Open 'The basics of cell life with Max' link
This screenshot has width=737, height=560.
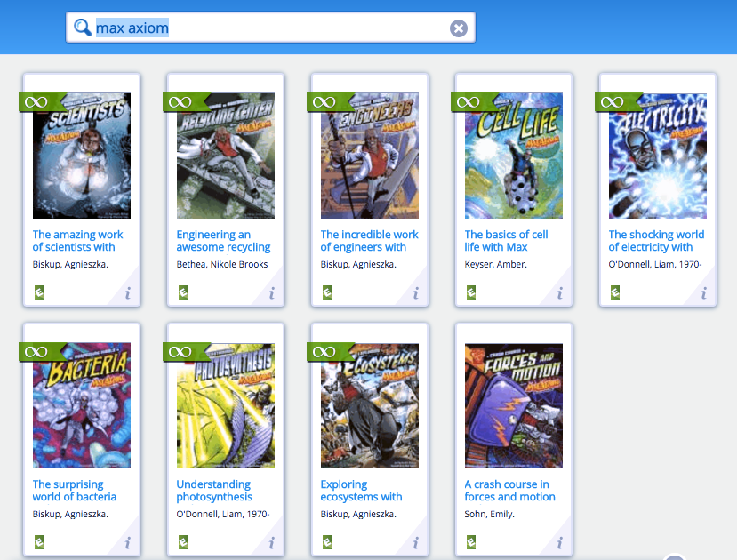tap(506, 241)
